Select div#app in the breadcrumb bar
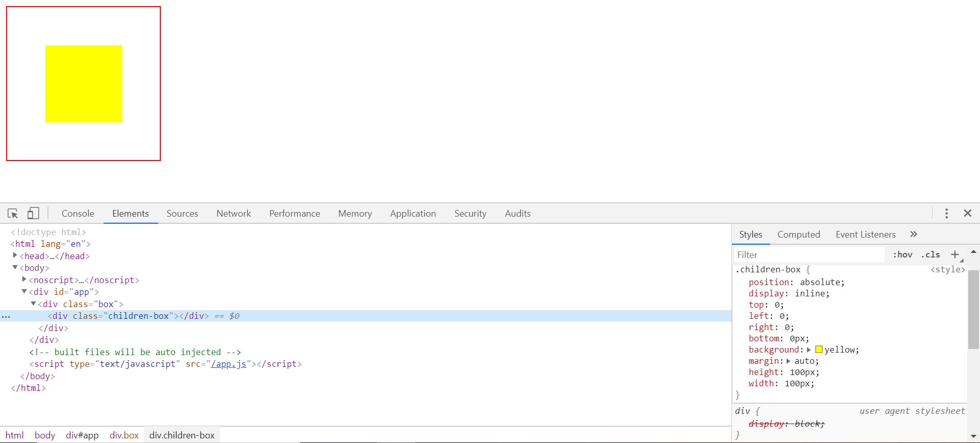The width and height of the screenshot is (980, 443). tap(82, 435)
